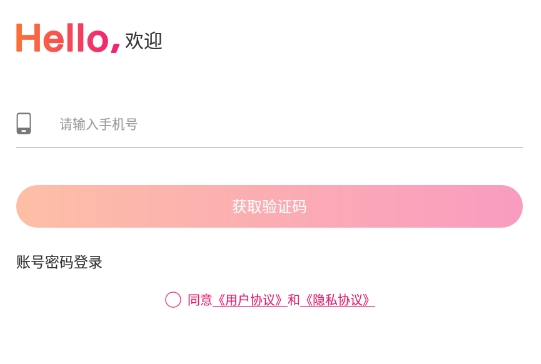Select the phone icon left of the input
The image size is (541, 364).
tap(24, 123)
